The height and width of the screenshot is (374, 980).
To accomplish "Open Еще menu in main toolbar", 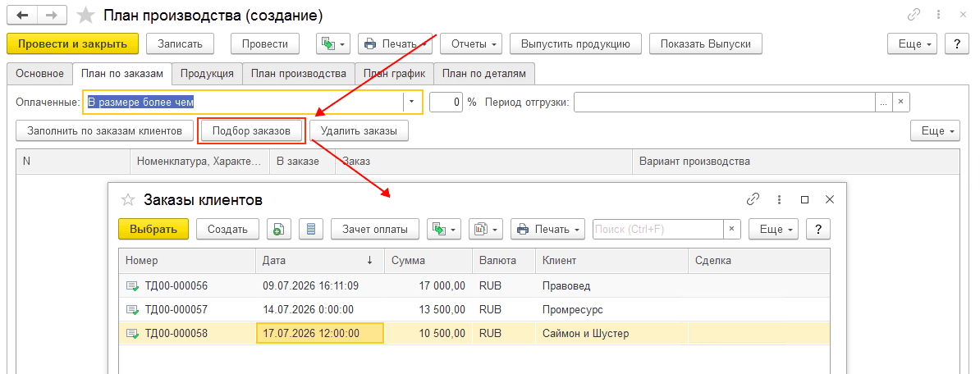I will 913,44.
